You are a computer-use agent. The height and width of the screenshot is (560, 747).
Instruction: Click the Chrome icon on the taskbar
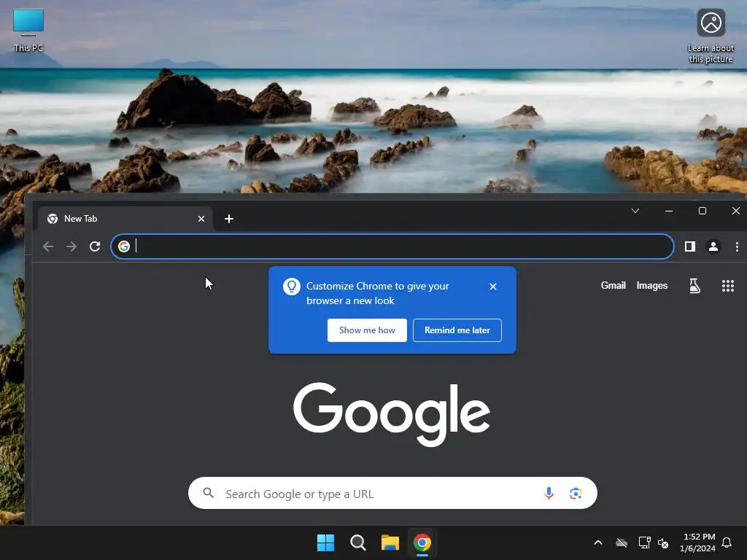pyautogui.click(x=422, y=542)
